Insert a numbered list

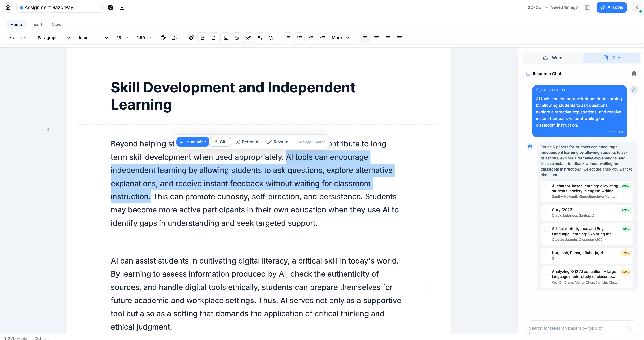pyautogui.click(x=300, y=38)
